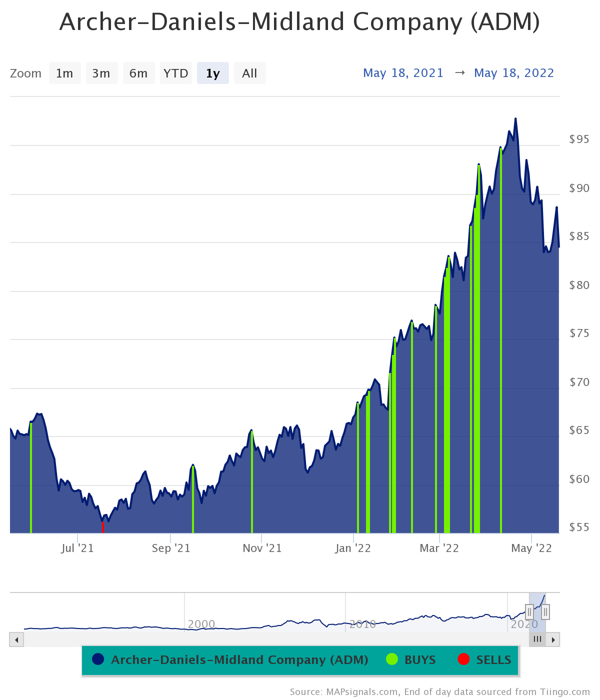The width and height of the screenshot is (600, 700).
Task: Click the scrollbar left arrow
Action: coord(16,639)
